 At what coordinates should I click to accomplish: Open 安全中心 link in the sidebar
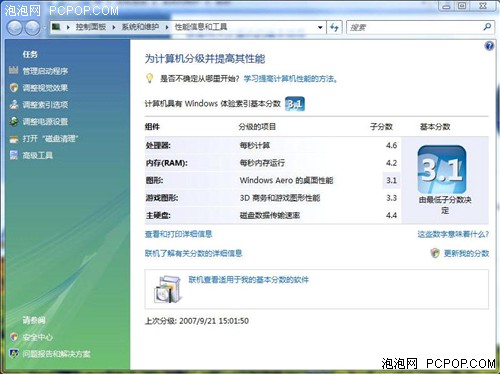click(x=38, y=337)
